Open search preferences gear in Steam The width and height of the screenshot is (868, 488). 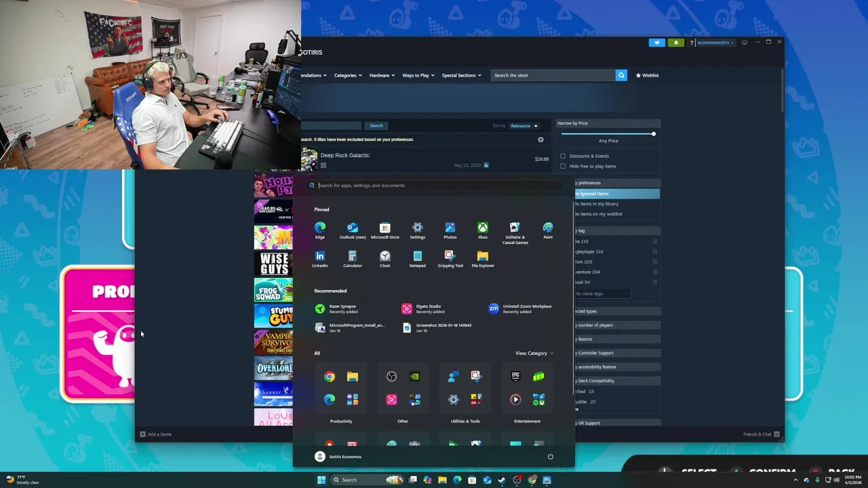coord(540,140)
